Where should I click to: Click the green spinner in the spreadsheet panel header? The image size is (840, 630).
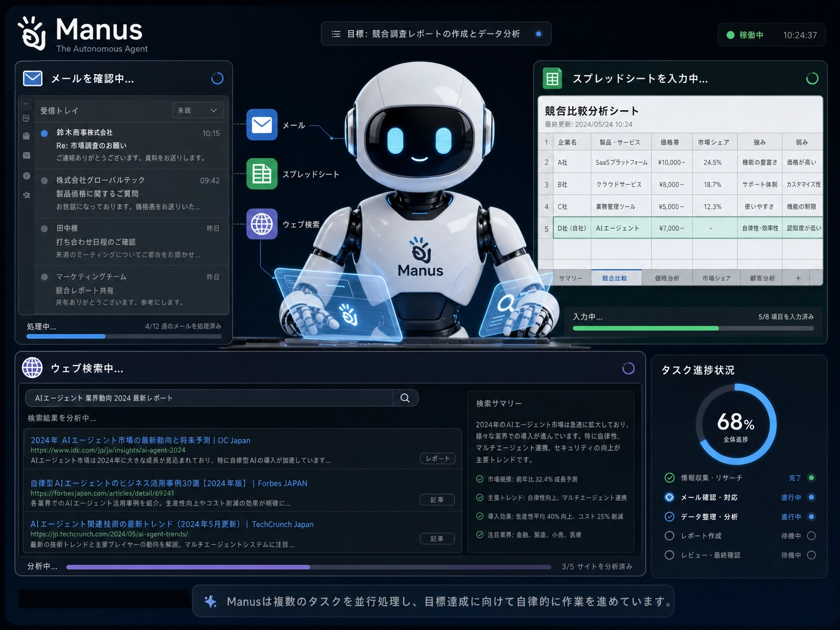coord(812,78)
